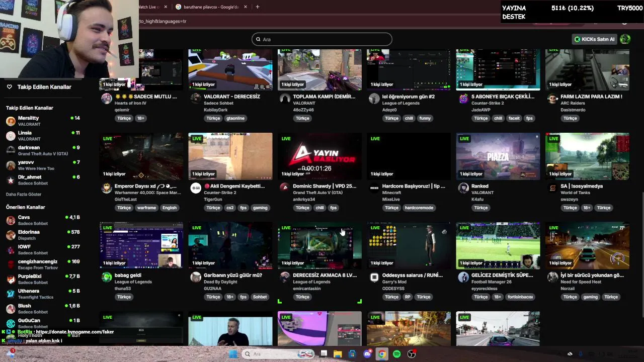The image size is (644, 362).
Task: Close the baruthane pilavcısı Google tab
Action: point(246,7)
